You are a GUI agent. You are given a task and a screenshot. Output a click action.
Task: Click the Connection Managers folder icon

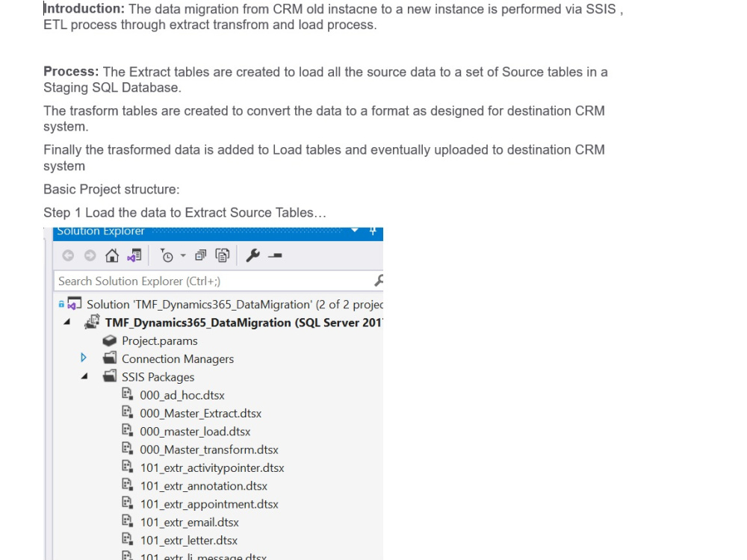(x=110, y=358)
